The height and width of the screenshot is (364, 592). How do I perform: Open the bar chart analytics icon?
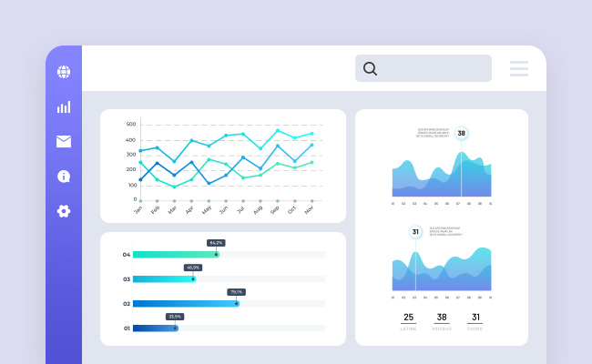64,106
